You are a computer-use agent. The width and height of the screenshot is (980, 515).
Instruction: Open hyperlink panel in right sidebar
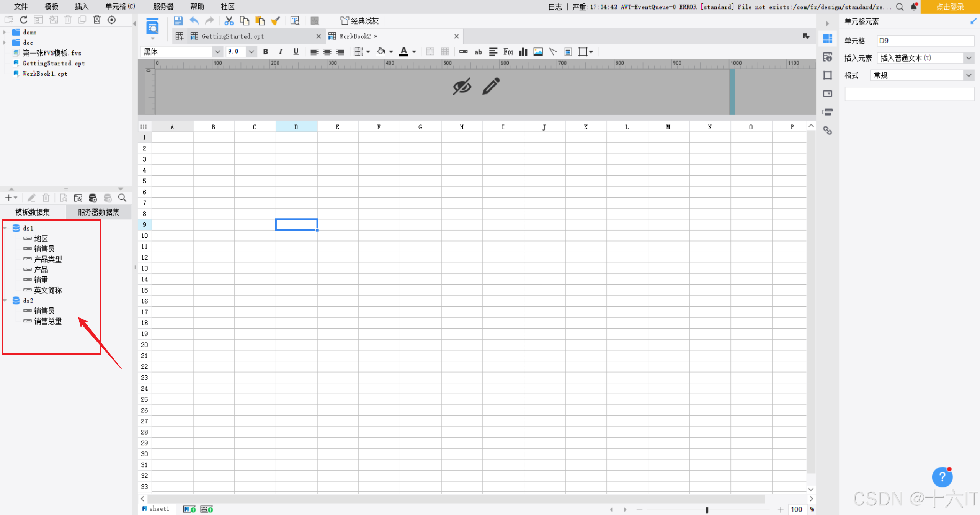(828, 131)
